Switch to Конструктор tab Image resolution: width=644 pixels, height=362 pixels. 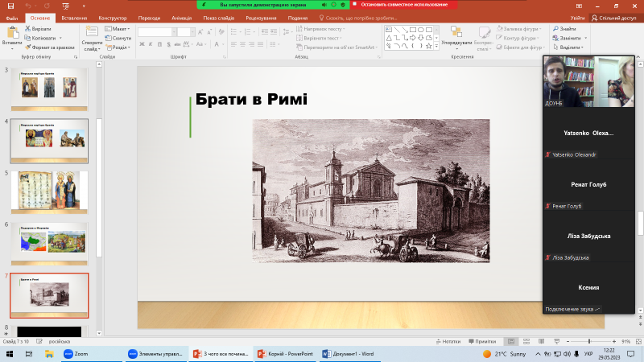pyautogui.click(x=113, y=18)
